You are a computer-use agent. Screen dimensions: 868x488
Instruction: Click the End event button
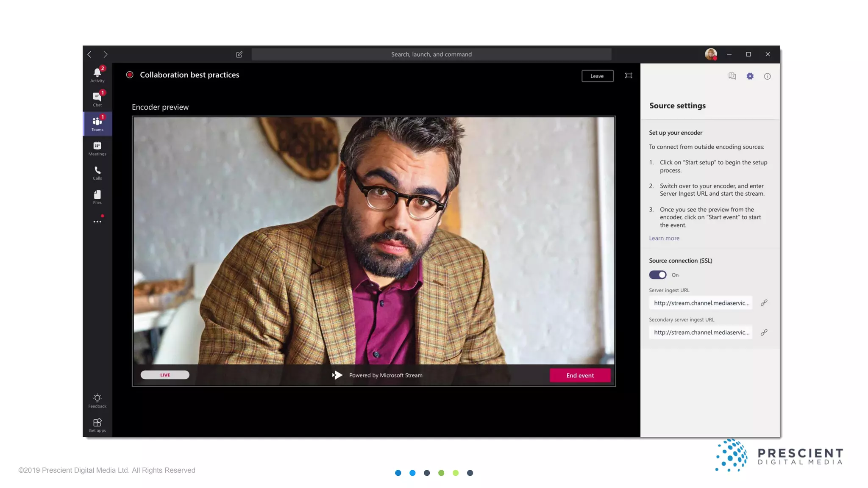tap(580, 375)
